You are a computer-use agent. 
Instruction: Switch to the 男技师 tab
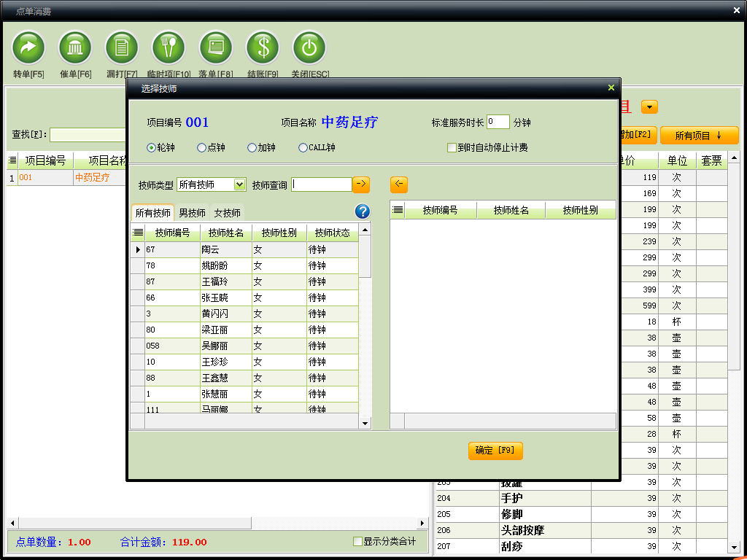click(x=192, y=213)
